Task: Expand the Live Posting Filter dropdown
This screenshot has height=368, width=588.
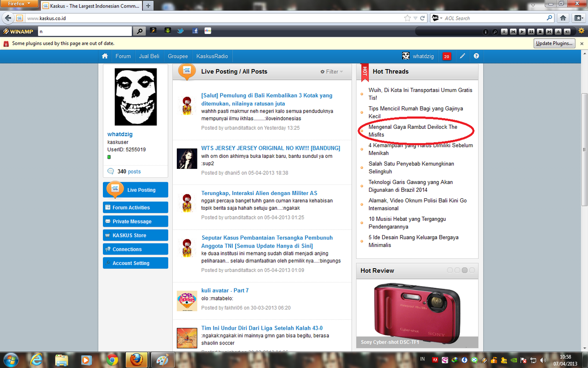Action: pos(332,72)
